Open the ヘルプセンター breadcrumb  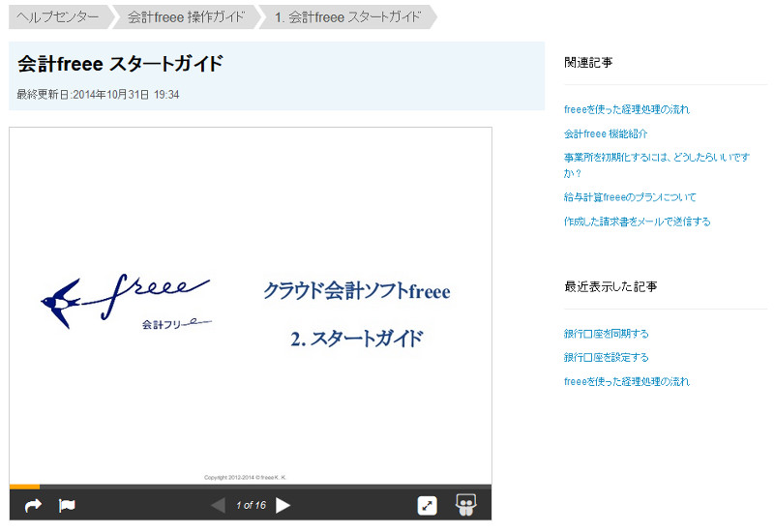58,17
